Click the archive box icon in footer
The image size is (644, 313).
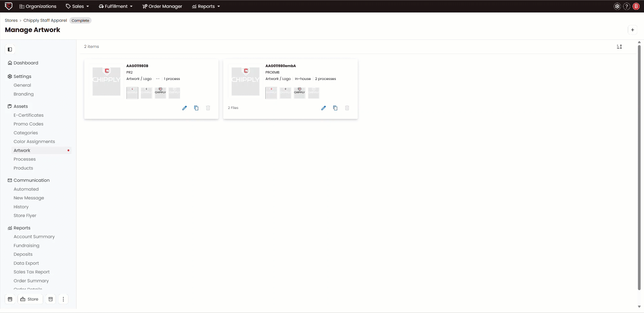point(51,299)
